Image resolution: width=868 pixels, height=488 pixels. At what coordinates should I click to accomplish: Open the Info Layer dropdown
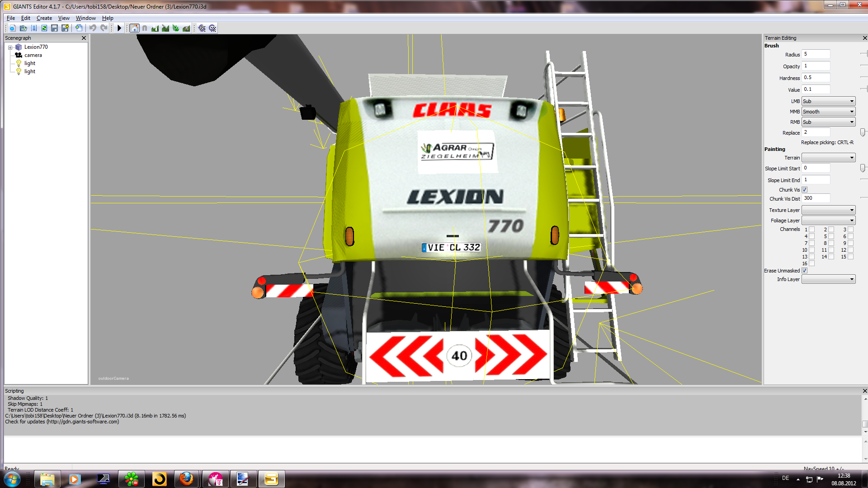click(x=828, y=279)
